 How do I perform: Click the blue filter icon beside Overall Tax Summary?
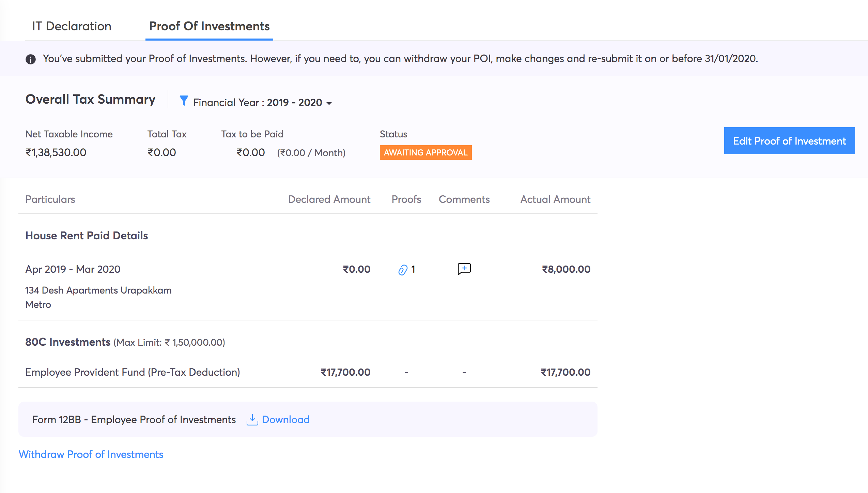(x=184, y=101)
